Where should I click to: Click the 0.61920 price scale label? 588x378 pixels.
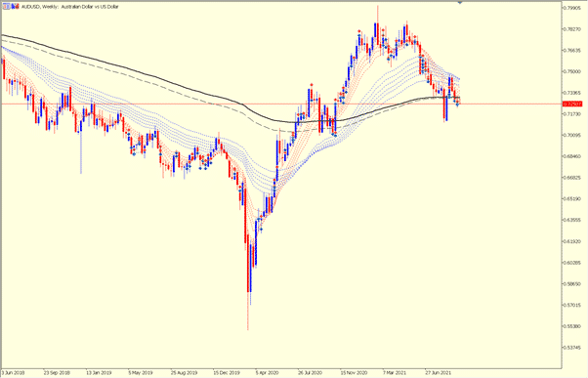click(x=572, y=241)
